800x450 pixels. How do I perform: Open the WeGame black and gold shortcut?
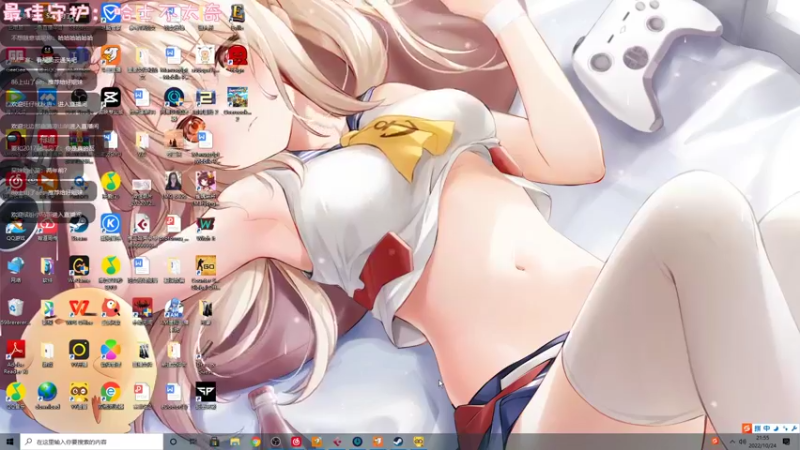click(79, 265)
